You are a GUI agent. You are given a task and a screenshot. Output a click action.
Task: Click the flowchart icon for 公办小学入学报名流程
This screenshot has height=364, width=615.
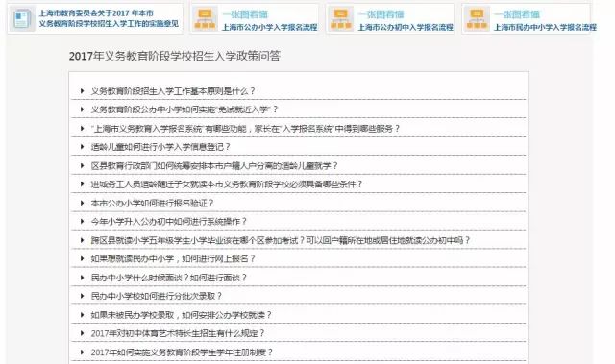205,19
